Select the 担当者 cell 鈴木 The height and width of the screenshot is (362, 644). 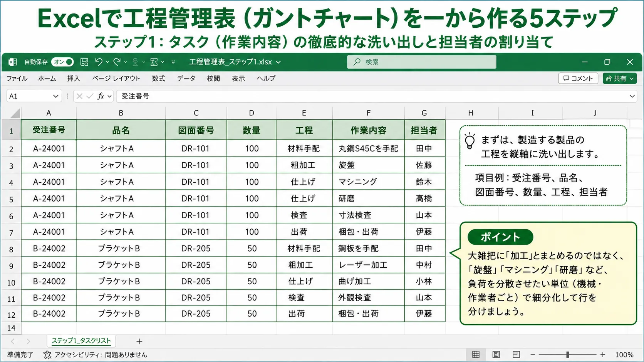(x=424, y=182)
